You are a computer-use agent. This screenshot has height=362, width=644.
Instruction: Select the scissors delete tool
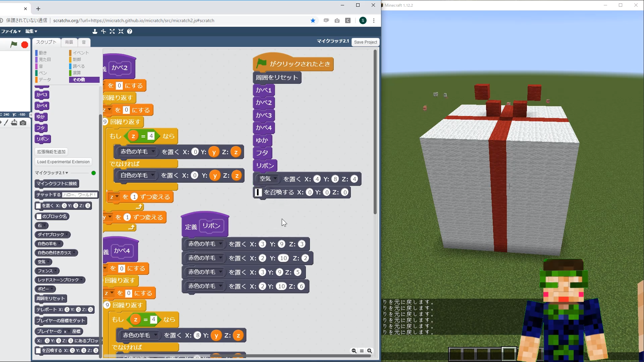[104, 31]
